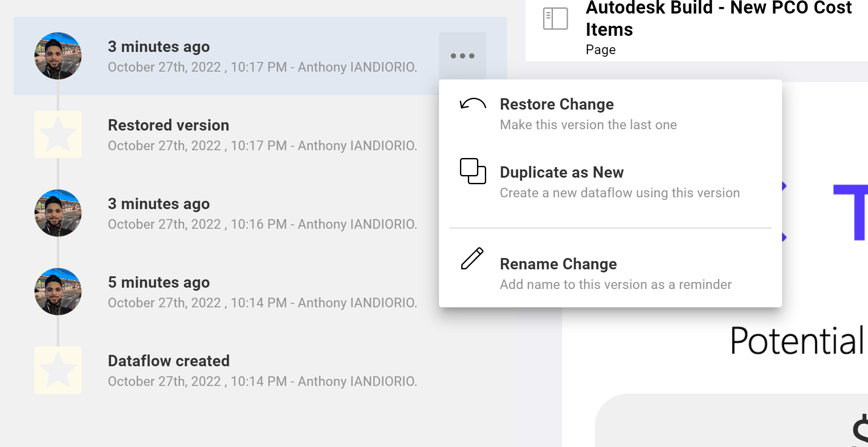Expand the Dataflow created entry details
The image size is (868, 447).
tap(262, 370)
